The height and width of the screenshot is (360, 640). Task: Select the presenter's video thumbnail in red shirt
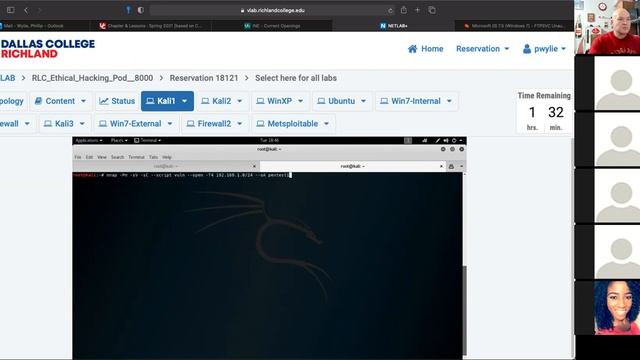point(607,27)
